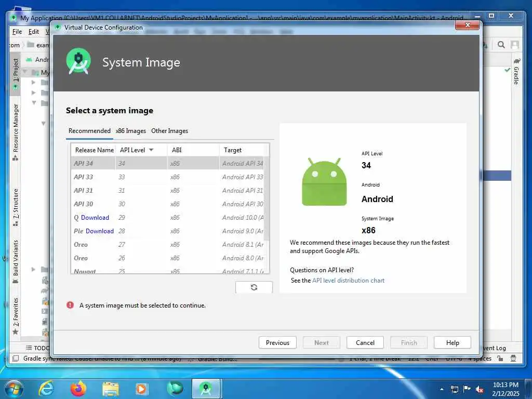The image size is (532, 399).
Task: Click the search magnifier in Android Studio
Action: [501, 45]
